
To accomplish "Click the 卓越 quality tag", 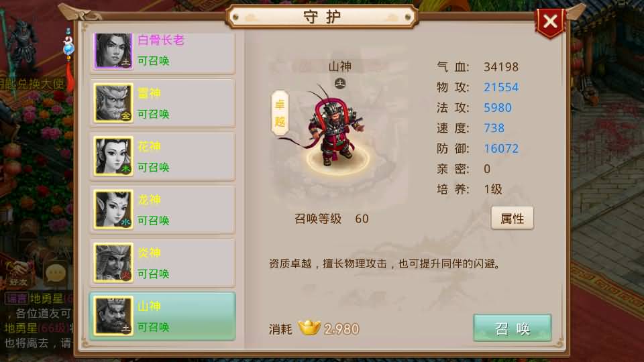I will click(x=280, y=113).
